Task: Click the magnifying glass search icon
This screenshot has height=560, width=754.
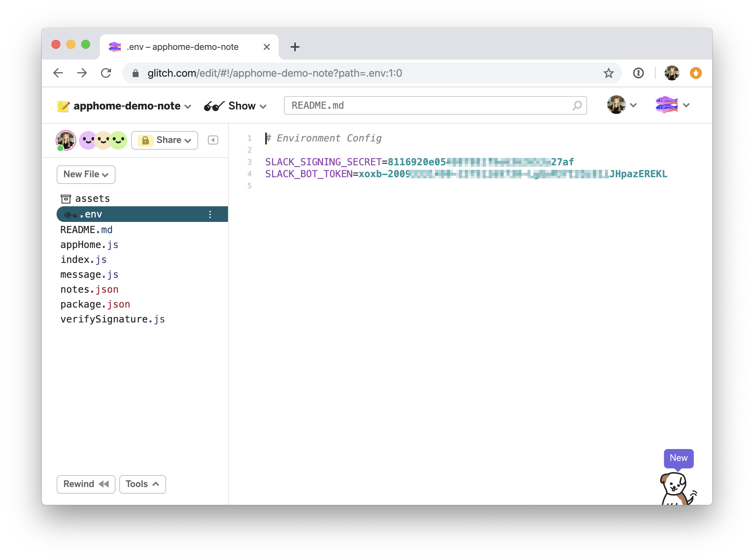Action: 576,105
